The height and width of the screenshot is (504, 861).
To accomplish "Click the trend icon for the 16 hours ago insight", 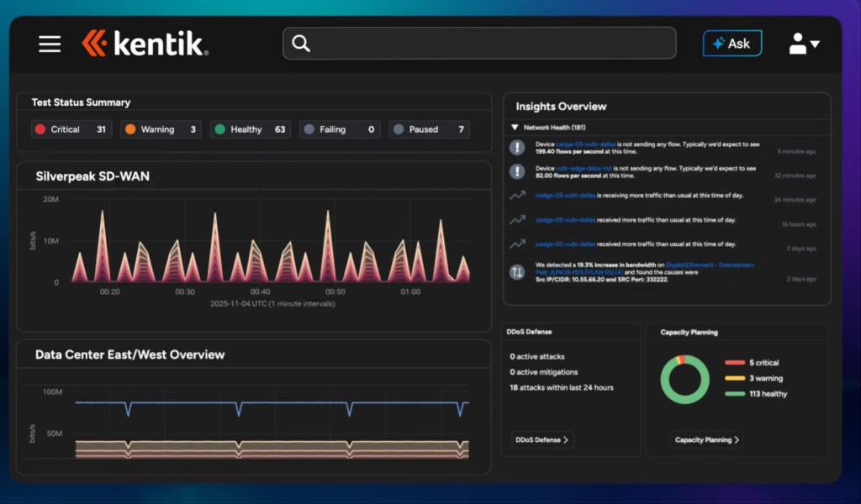I will pyautogui.click(x=517, y=220).
